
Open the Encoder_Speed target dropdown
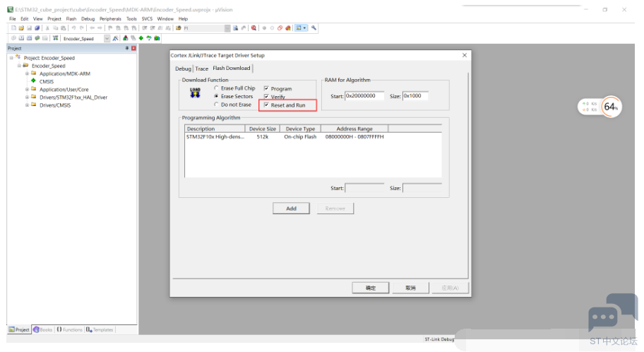pos(107,38)
